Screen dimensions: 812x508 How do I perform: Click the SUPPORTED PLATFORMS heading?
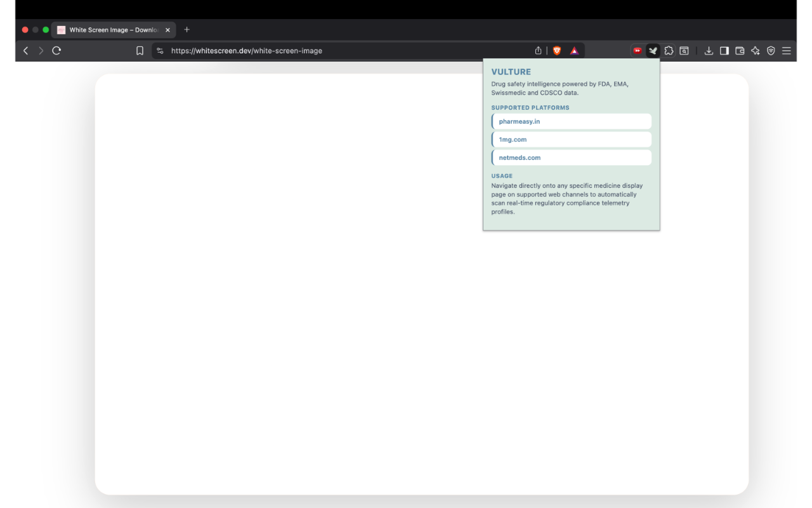click(530, 108)
